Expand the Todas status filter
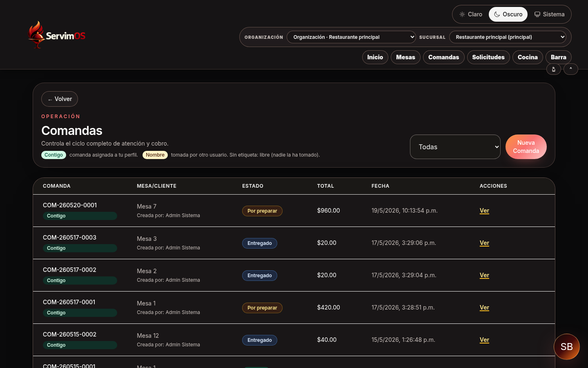The height and width of the screenshot is (368, 588). coord(455,147)
